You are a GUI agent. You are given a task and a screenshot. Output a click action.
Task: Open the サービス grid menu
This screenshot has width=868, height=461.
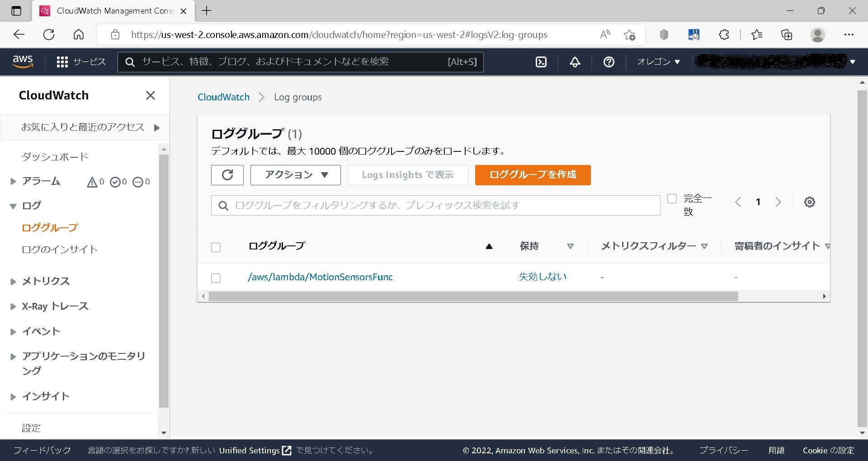click(81, 62)
